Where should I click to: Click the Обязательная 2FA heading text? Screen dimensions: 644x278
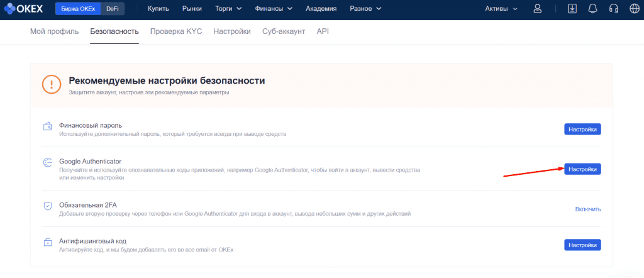tap(88, 204)
